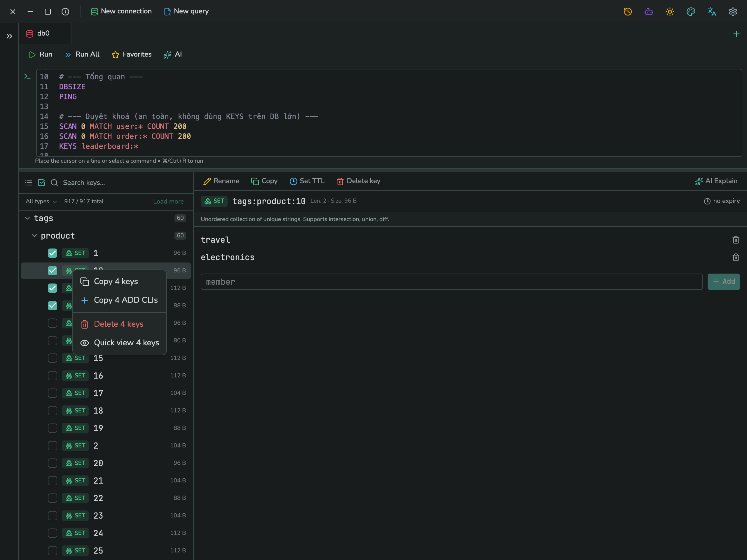Delete the travel member

coord(736,240)
